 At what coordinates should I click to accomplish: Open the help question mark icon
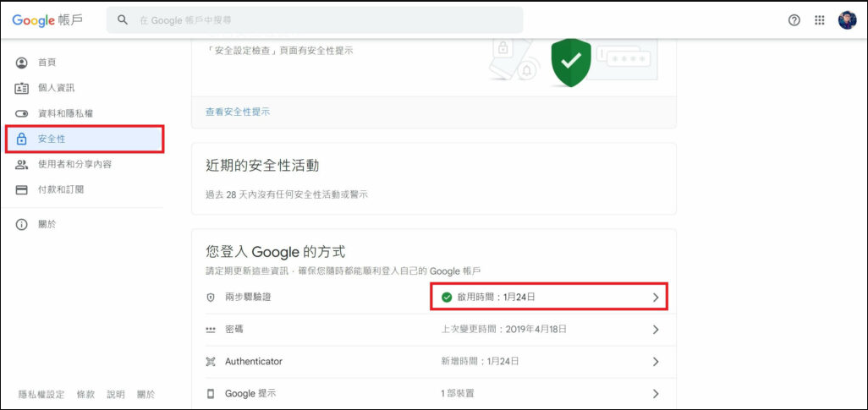click(794, 20)
